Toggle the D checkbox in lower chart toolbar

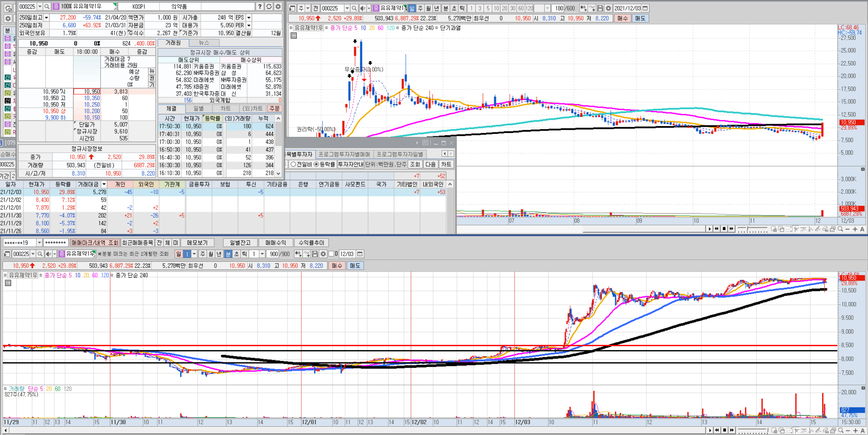(331, 254)
